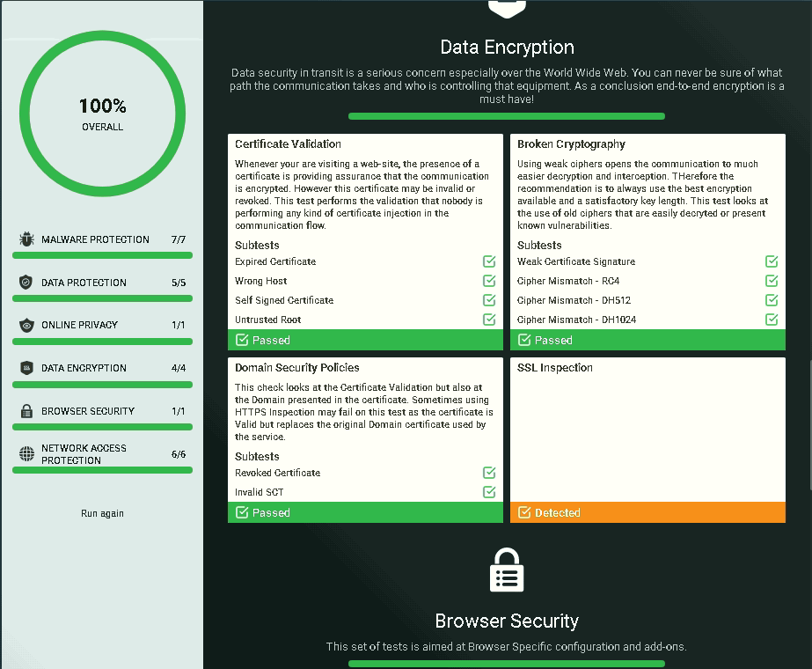Toggle the Expired Certificate check mark
Viewport: 812px width, 669px height.
tap(488, 261)
